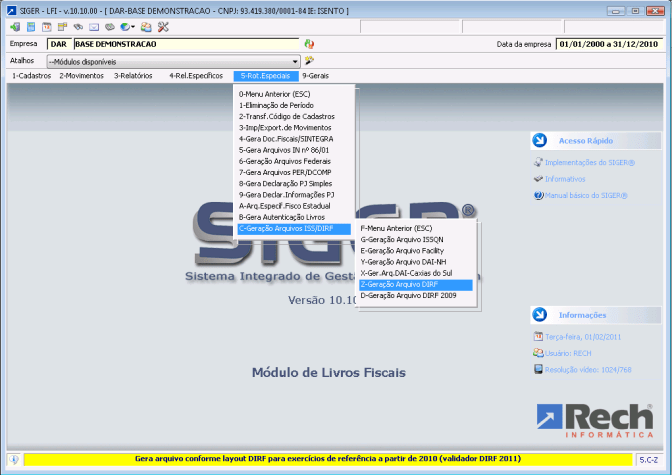Click the DAR company code field
Image resolution: width=672 pixels, height=475 pixels.
pos(59,44)
